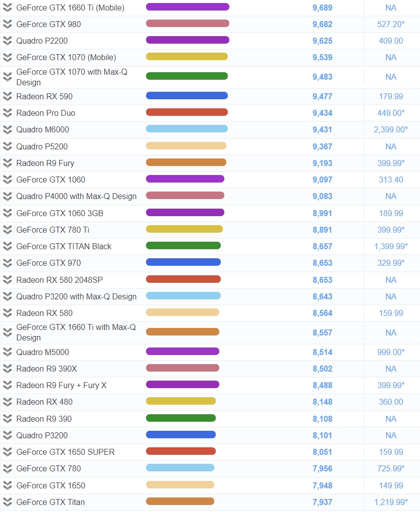Expand the Radeon R9 Fury row chevron

(x=7, y=163)
